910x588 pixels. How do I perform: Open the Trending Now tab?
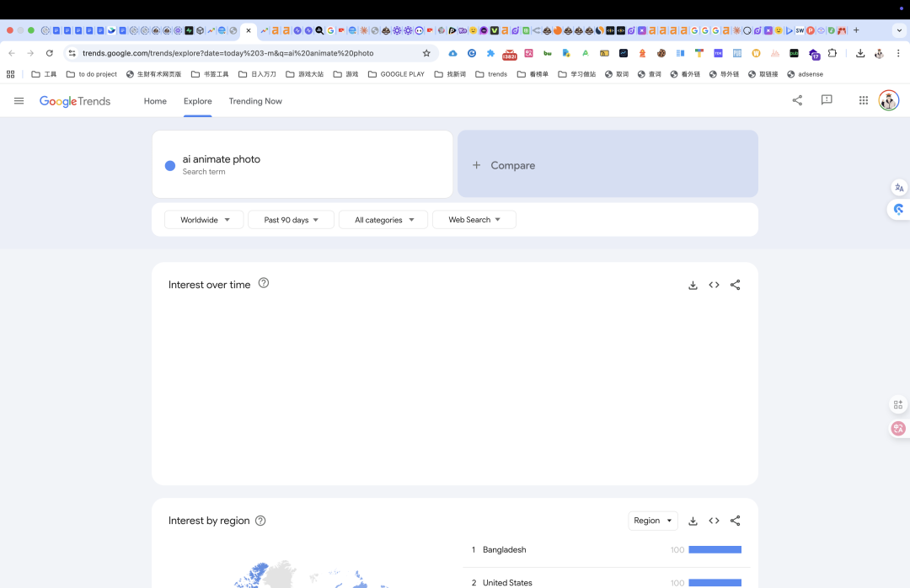click(255, 101)
